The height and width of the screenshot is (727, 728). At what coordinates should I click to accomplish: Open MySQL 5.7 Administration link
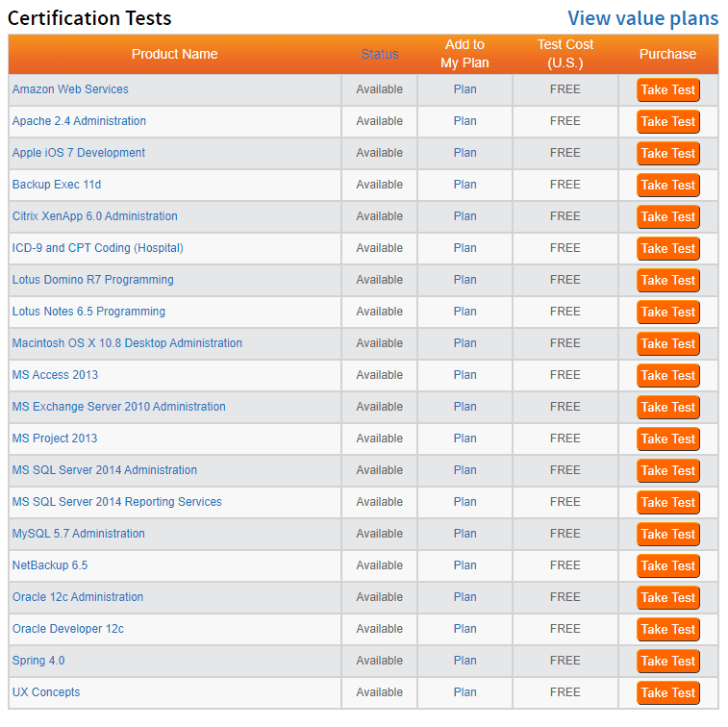pyautogui.click(x=79, y=534)
